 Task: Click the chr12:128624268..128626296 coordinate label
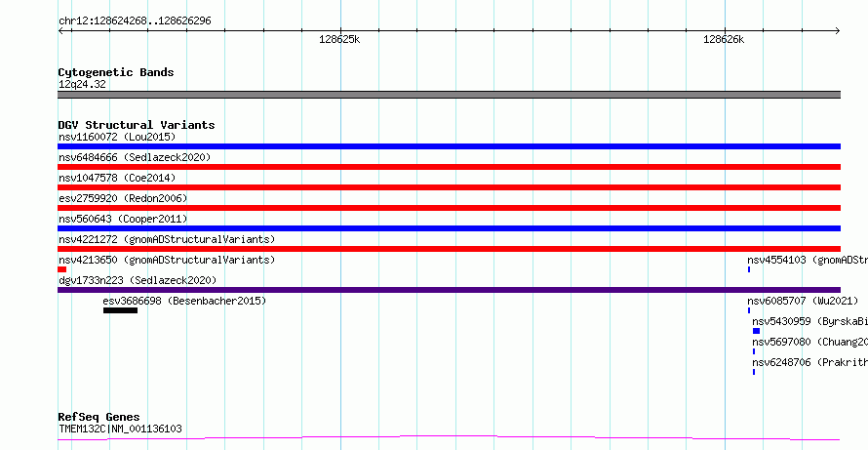pyautogui.click(x=135, y=21)
